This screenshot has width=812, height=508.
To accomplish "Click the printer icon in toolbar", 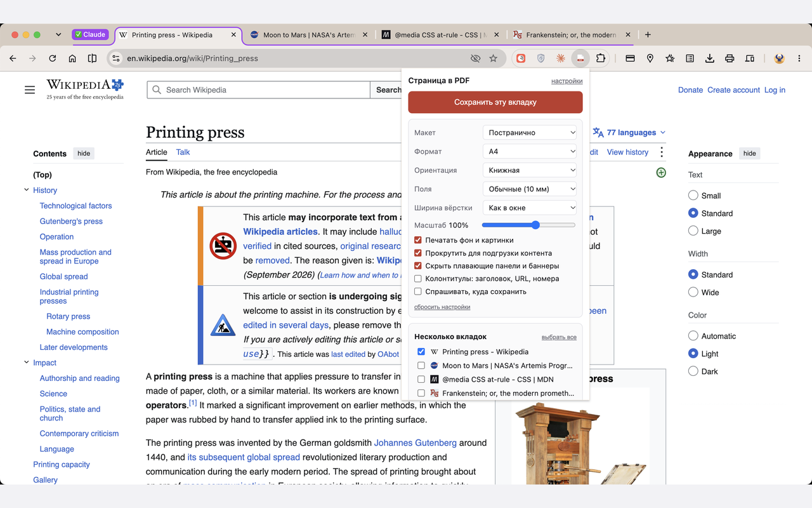I will coord(730,58).
